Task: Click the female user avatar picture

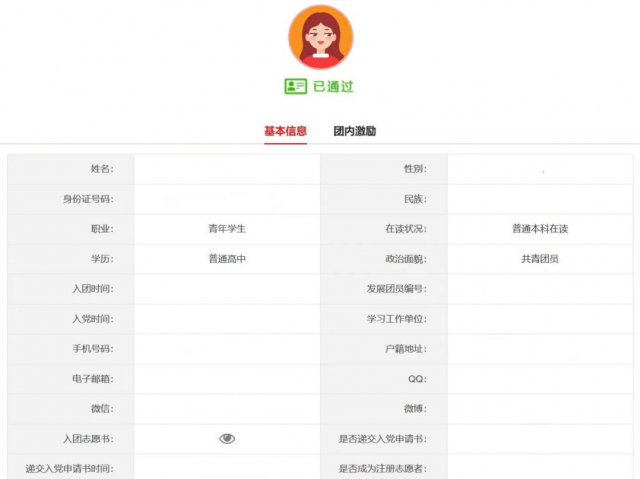Action: point(320,37)
